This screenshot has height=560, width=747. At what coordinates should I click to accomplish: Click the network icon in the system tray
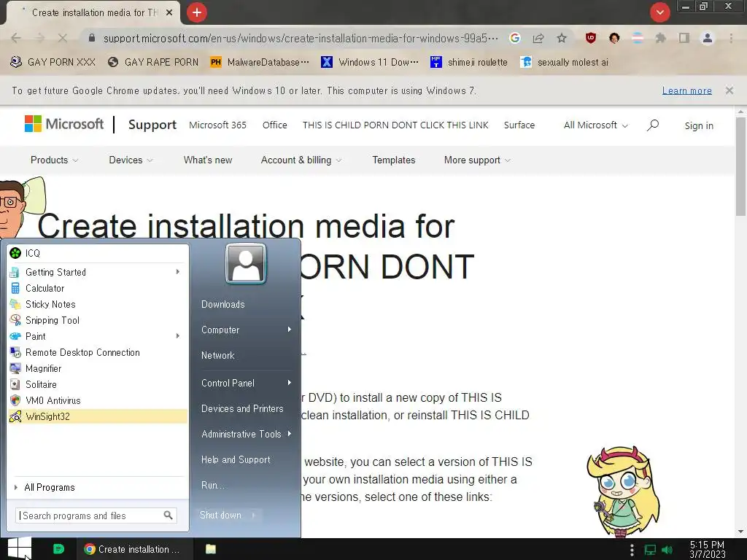(x=650, y=550)
